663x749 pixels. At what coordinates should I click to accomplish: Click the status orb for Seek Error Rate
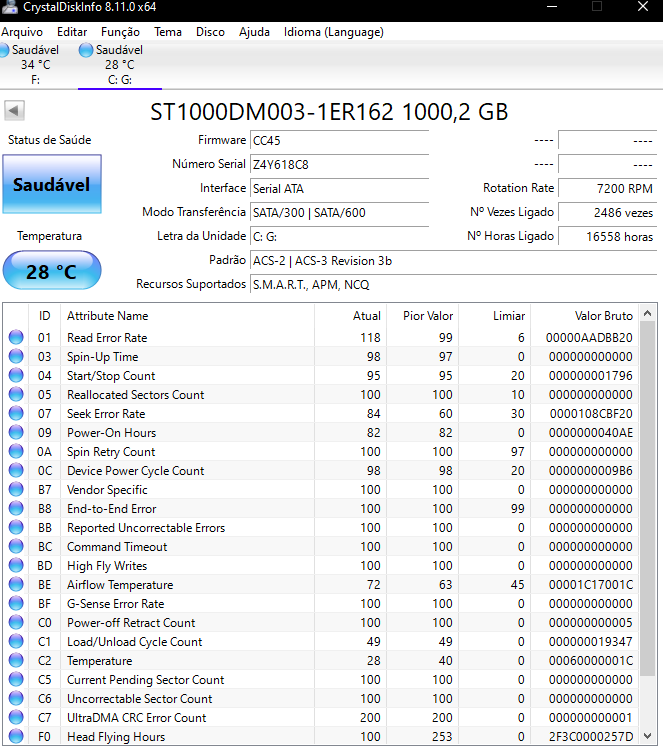[16, 413]
